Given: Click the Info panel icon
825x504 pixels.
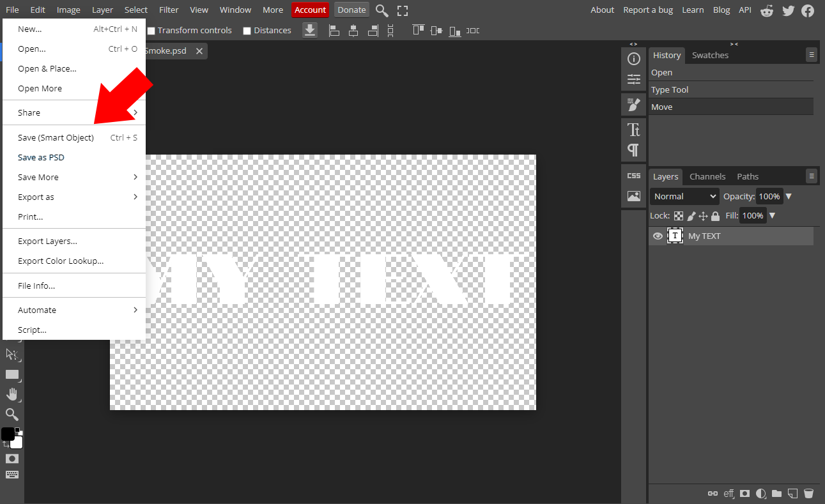Looking at the screenshot, I should click(x=634, y=59).
